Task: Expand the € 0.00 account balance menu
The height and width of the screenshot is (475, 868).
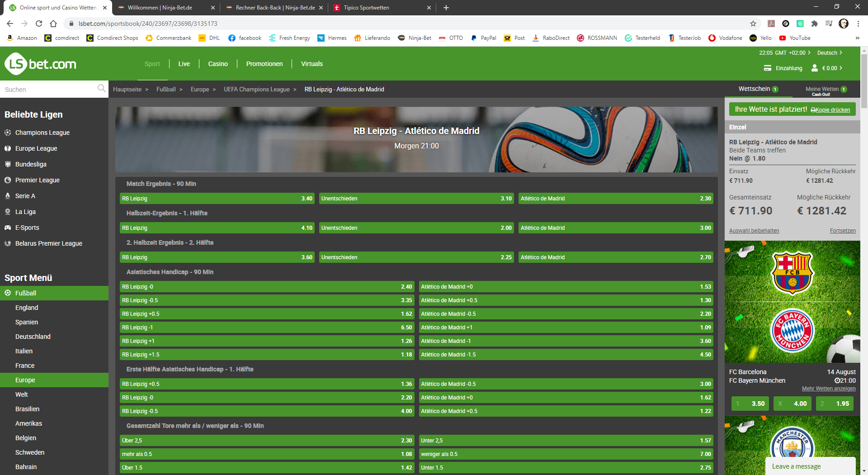Action: click(x=832, y=68)
